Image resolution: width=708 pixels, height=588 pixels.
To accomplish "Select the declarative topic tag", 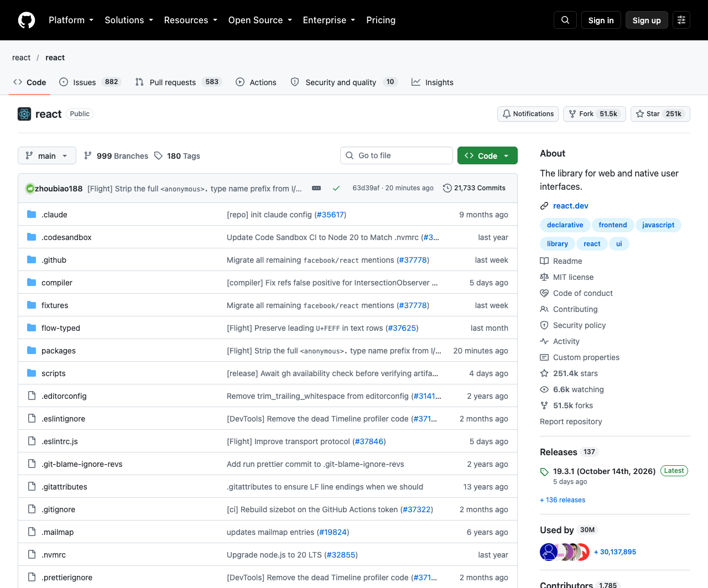I will point(565,225).
